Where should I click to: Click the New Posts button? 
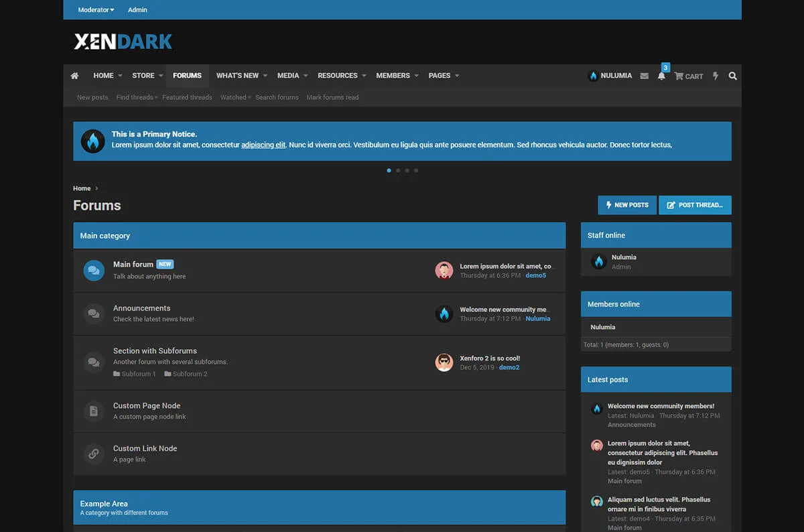pos(626,205)
